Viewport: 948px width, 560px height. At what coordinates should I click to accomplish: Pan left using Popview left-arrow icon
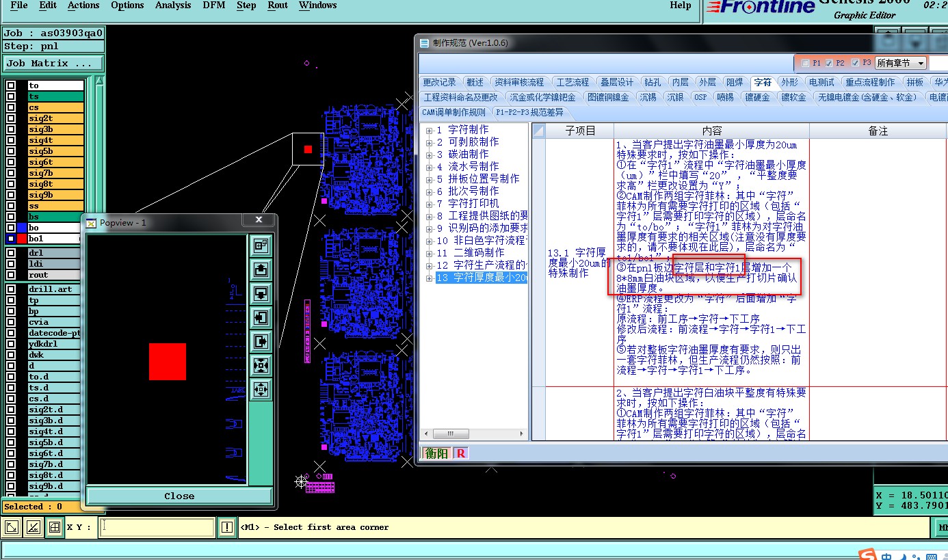pyautogui.click(x=261, y=317)
